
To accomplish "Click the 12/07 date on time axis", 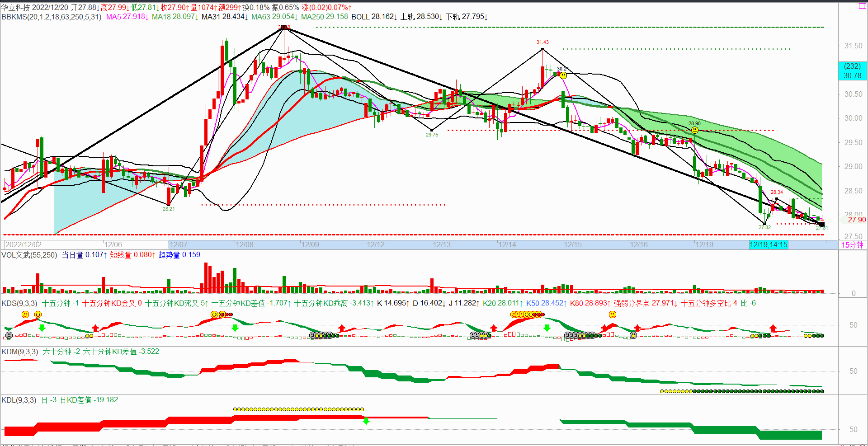I will [x=178, y=244].
